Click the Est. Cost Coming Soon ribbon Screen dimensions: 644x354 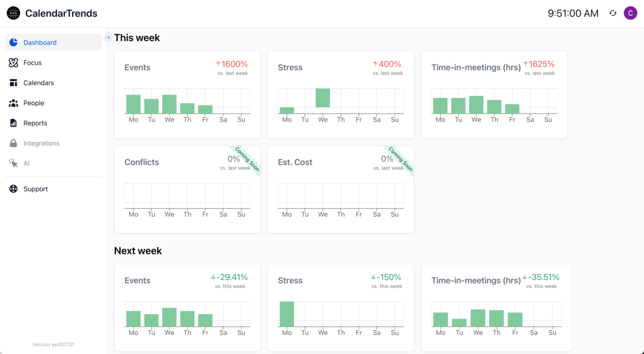(x=401, y=159)
